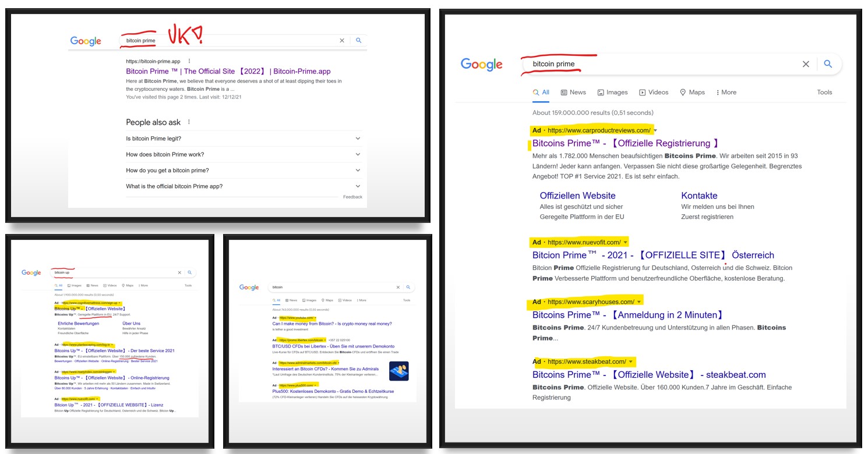Clear the search box on the People also ask page

coord(342,41)
